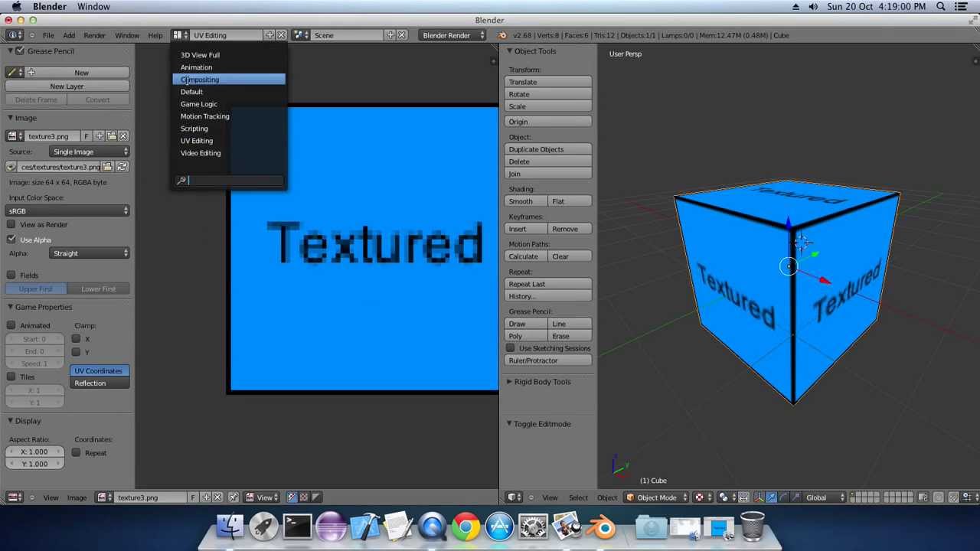Browse image datablock in Image panel
980x551 pixels.
tap(14, 136)
